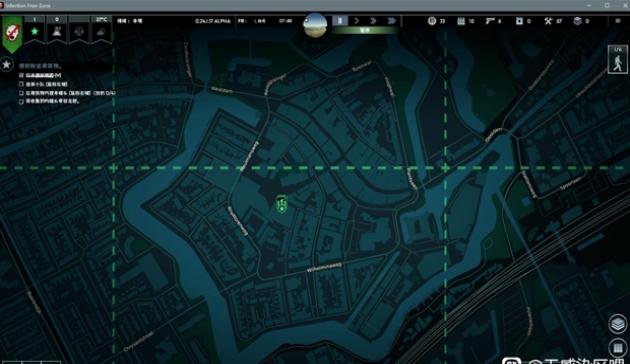
Task: Click the crossed tools resource icon
Action: point(548,21)
